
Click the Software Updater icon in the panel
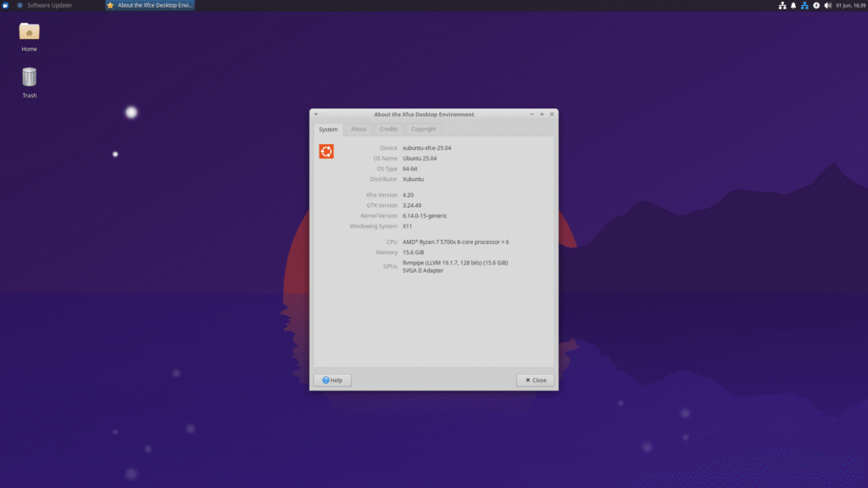(20, 5)
